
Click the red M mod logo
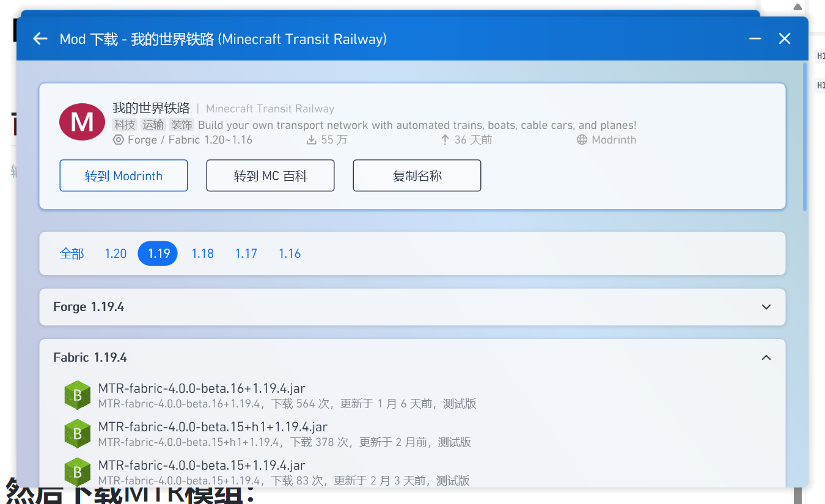(x=82, y=122)
